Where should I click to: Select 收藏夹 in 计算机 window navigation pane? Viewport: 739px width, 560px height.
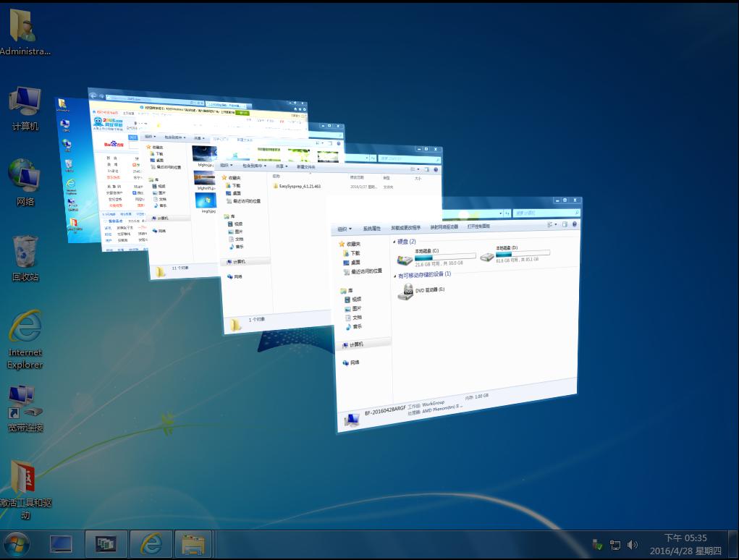(x=350, y=244)
